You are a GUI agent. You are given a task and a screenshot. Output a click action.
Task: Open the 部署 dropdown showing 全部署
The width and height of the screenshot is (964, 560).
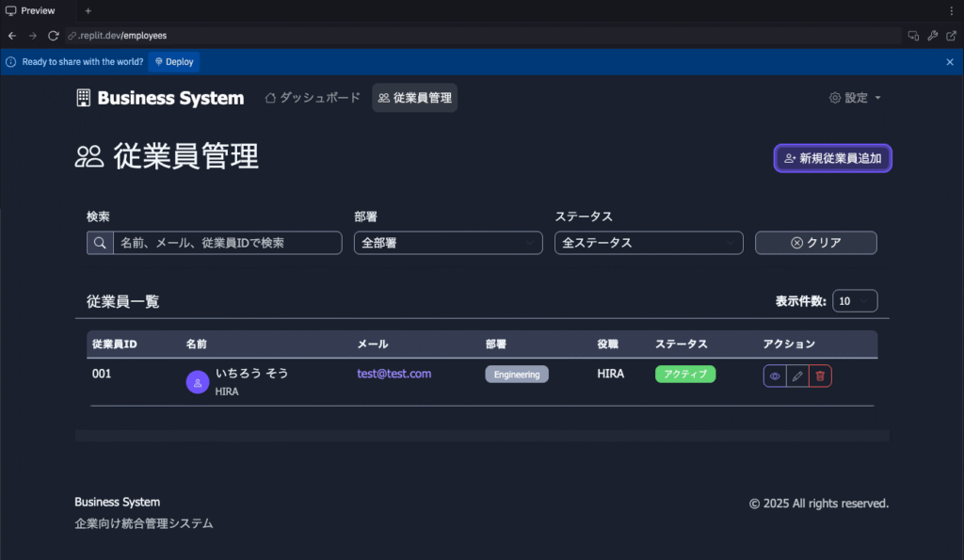(448, 243)
